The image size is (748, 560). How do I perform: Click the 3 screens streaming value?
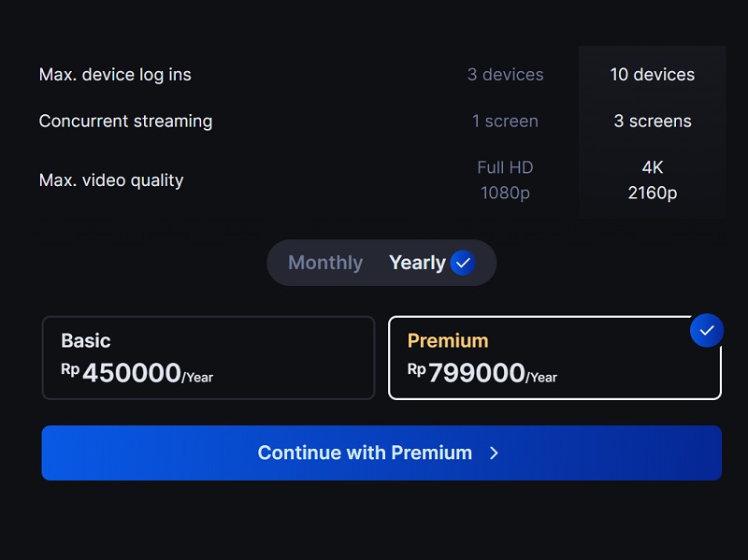[652, 122]
